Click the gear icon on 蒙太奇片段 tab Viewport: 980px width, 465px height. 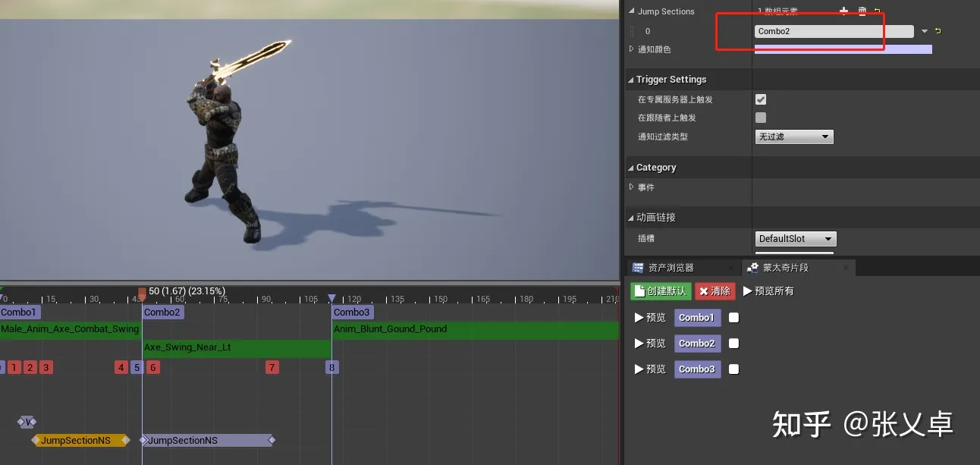point(754,267)
